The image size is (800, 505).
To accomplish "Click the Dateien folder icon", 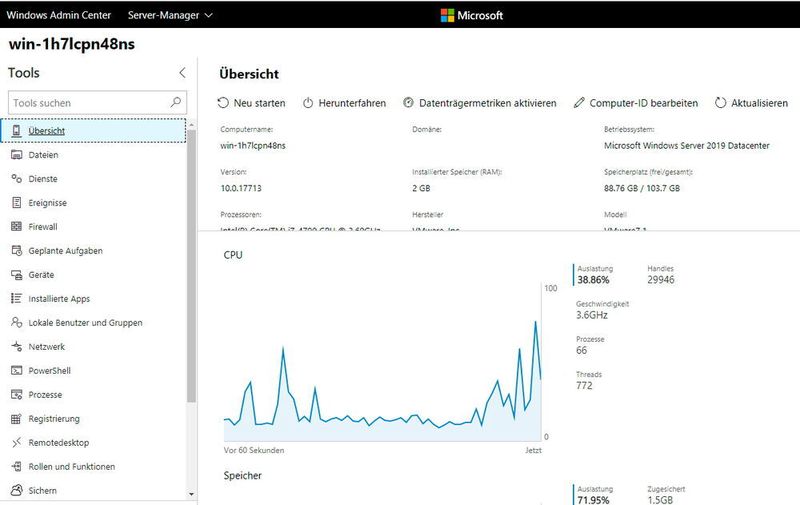I will pyautogui.click(x=16, y=155).
